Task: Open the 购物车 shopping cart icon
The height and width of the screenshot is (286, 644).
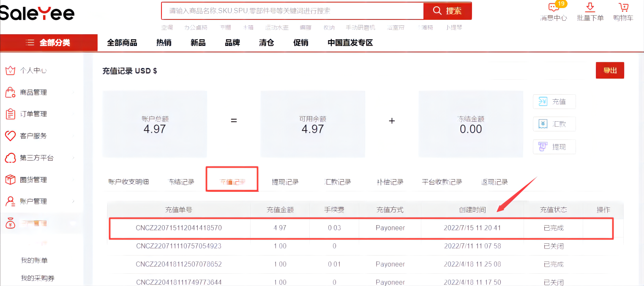Action: [x=623, y=8]
